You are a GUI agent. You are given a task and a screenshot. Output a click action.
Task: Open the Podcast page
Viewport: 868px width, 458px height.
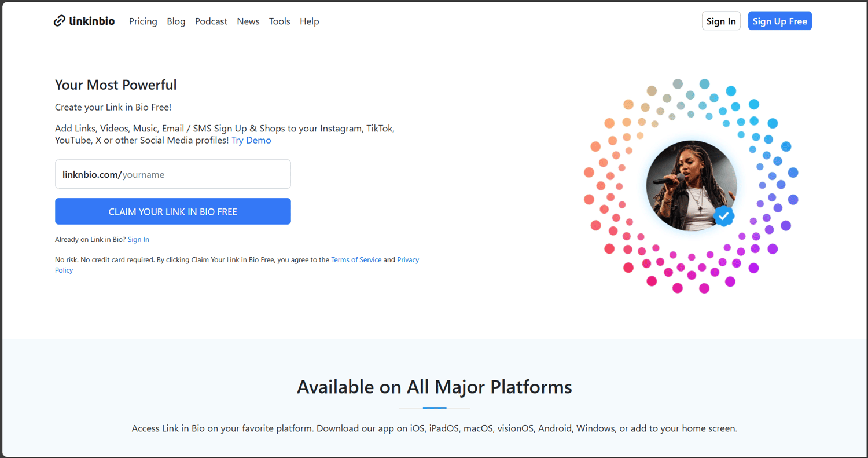[x=211, y=21]
